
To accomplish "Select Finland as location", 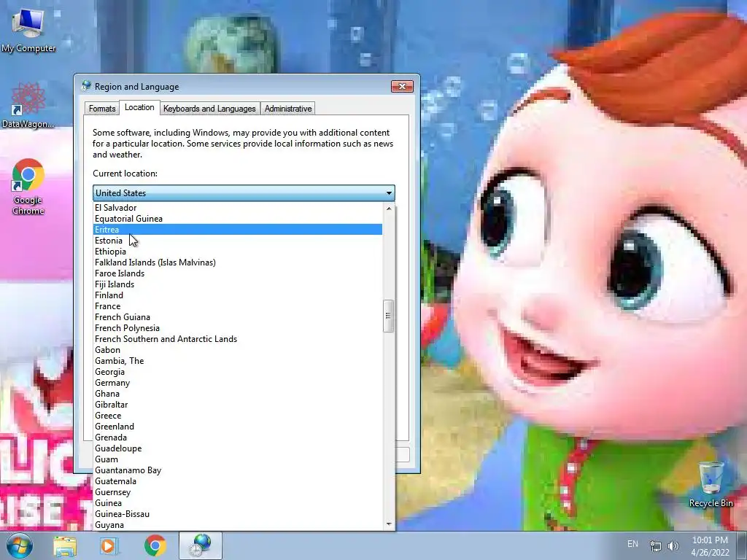I will point(238,295).
